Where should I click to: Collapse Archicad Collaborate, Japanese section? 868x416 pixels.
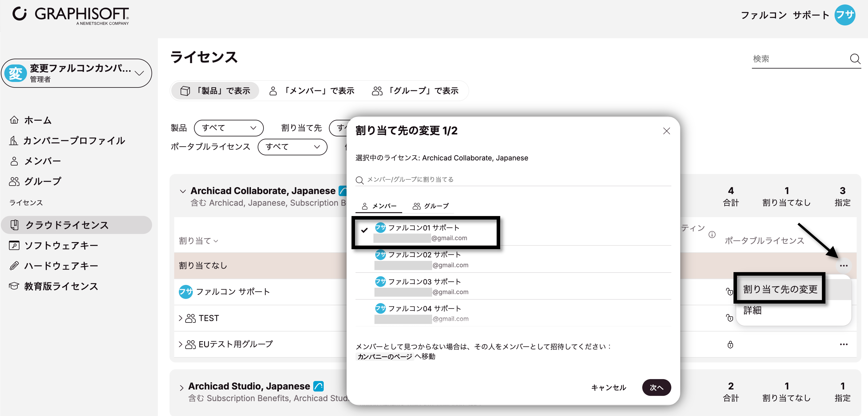[183, 191]
